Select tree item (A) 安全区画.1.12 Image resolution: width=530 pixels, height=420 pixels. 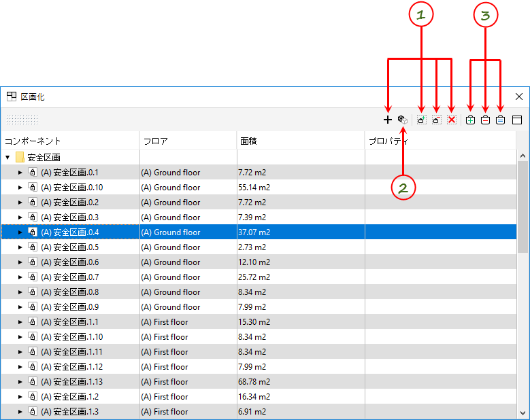pos(71,367)
